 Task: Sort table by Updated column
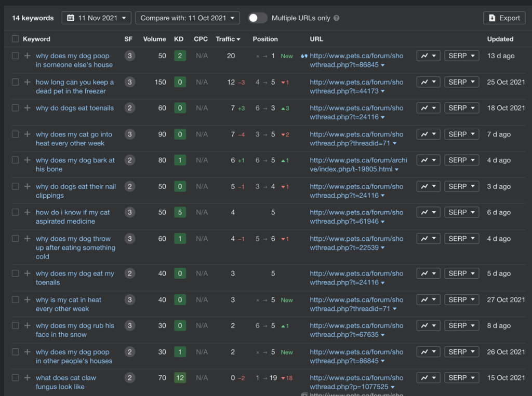(500, 39)
